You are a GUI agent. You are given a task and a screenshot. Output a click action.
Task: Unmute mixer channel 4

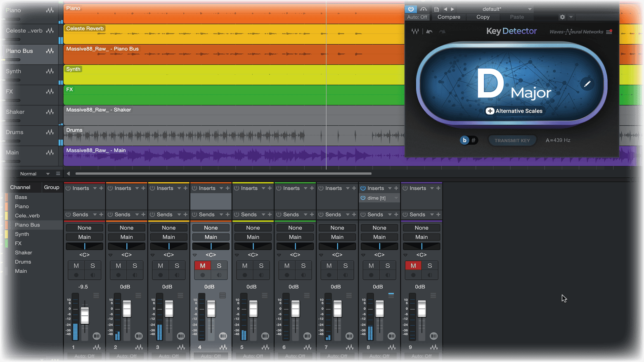point(203,266)
